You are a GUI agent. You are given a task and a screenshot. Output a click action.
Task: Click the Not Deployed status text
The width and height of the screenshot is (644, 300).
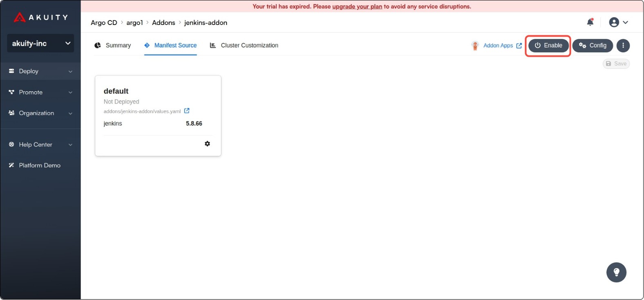click(121, 102)
